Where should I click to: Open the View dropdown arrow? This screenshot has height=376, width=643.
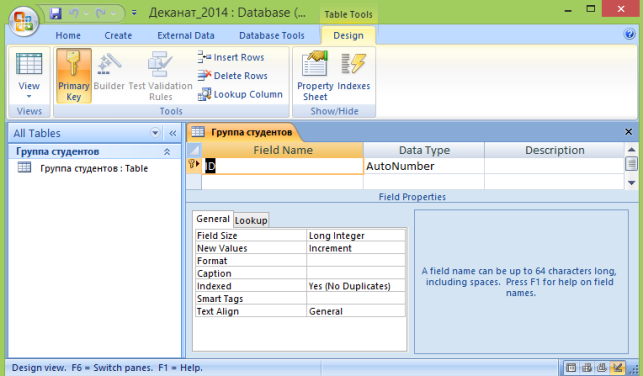tap(29, 97)
